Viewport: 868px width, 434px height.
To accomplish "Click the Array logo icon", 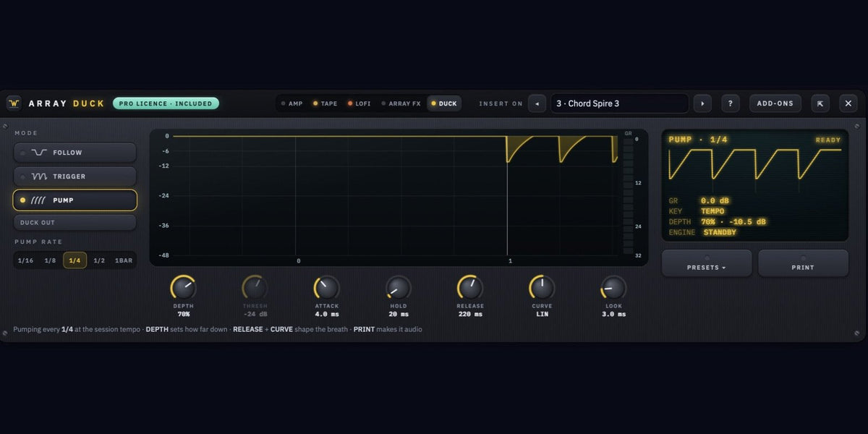I will point(14,103).
